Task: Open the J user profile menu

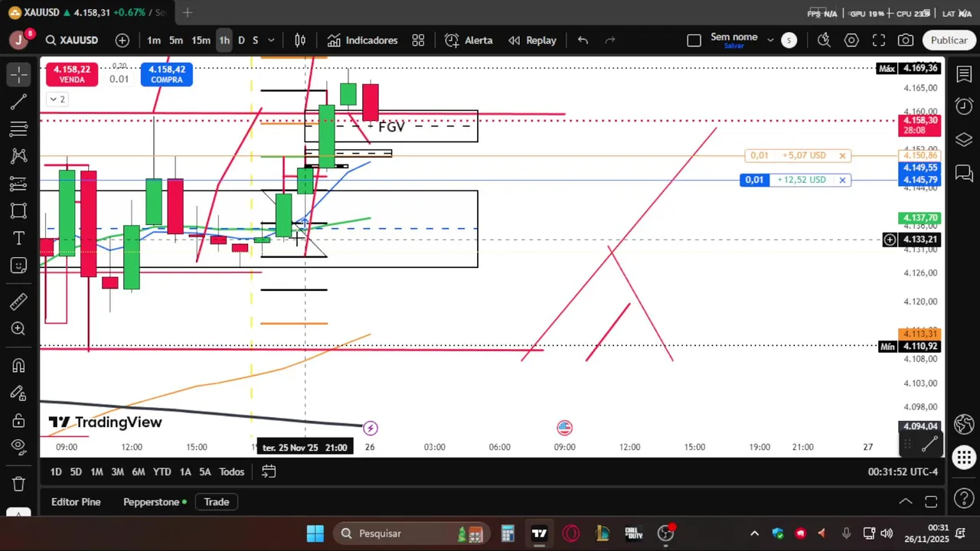Action: point(18,41)
